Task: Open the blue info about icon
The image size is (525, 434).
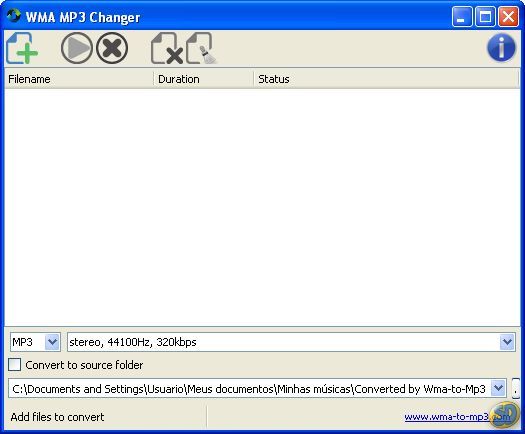Action: coord(501,48)
